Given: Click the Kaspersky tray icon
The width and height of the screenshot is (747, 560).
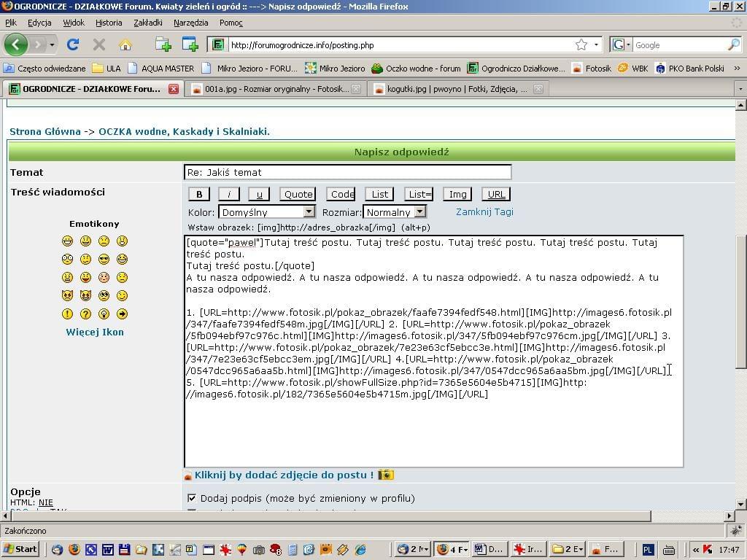Looking at the screenshot, I should pos(708,549).
